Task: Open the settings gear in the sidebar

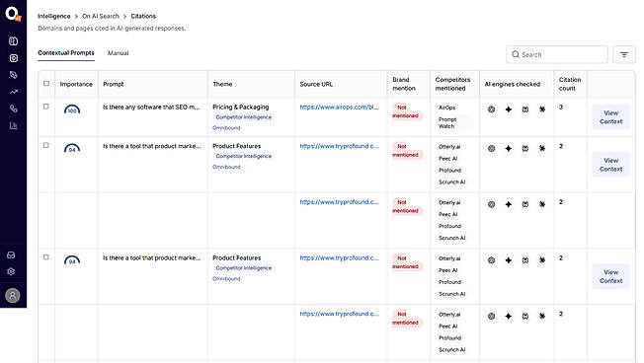Action: [11, 271]
